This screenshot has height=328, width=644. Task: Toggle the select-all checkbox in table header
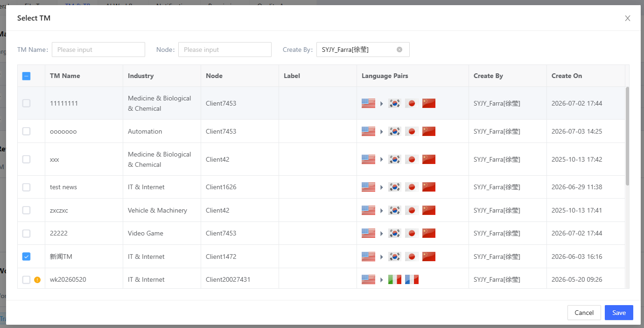tap(27, 76)
